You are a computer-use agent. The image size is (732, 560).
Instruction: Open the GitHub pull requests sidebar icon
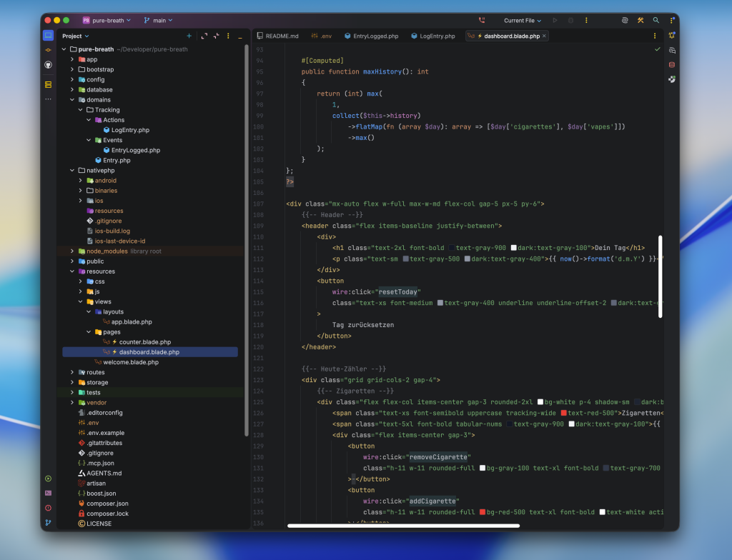pos(48,65)
